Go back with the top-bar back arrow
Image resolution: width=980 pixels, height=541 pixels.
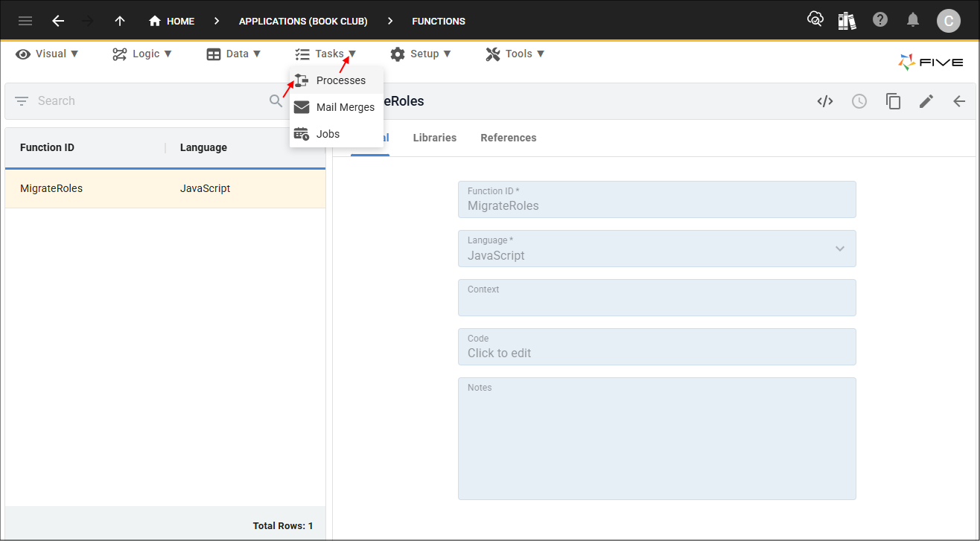point(58,21)
